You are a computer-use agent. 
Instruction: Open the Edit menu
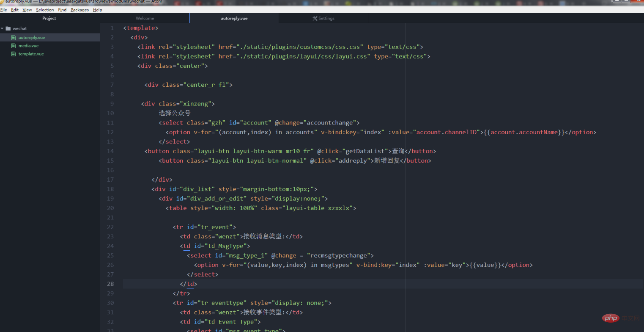[15, 10]
